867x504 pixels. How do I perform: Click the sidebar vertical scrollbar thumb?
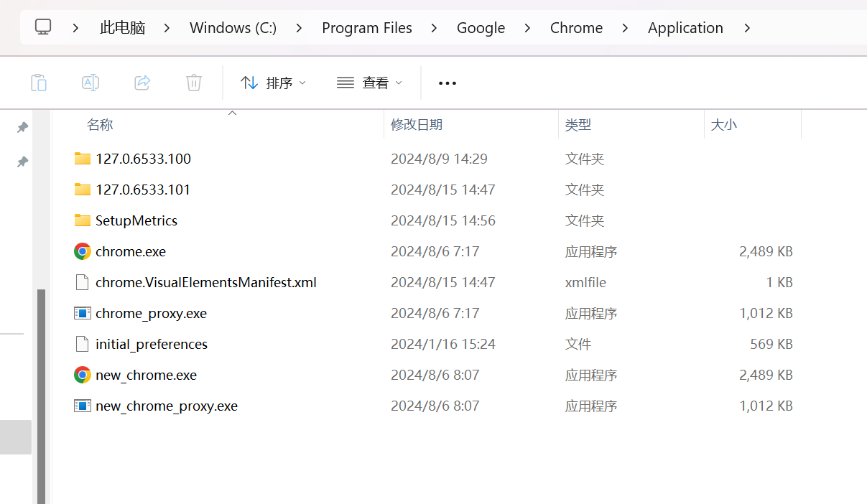pyautogui.click(x=42, y=396)
